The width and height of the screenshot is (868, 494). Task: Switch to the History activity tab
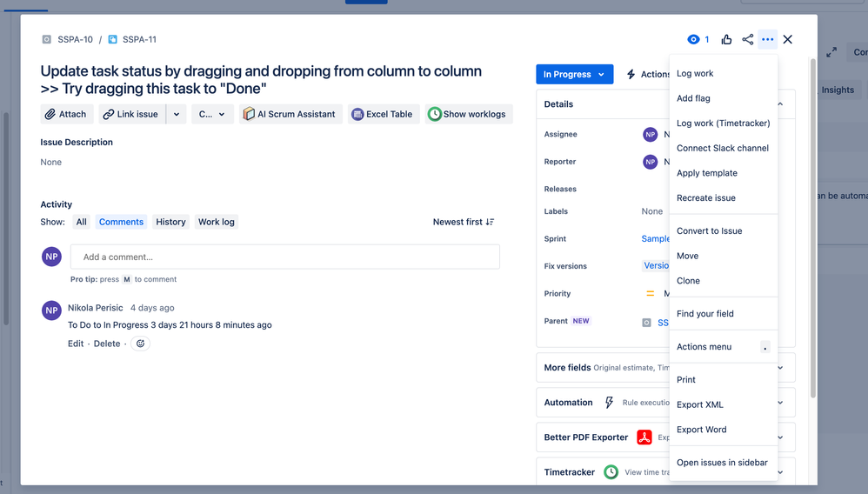pyautogui.click(x=170, y=222)
